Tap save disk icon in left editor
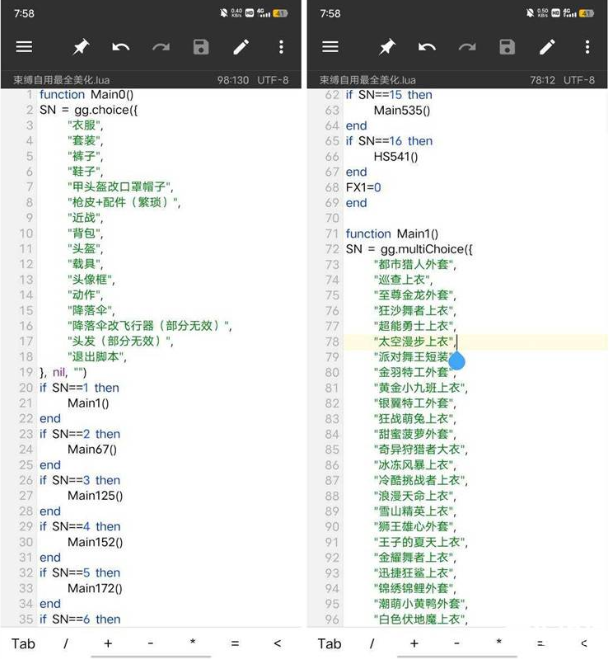The height and width of the screenshot is (659, 610). [201, 47]
